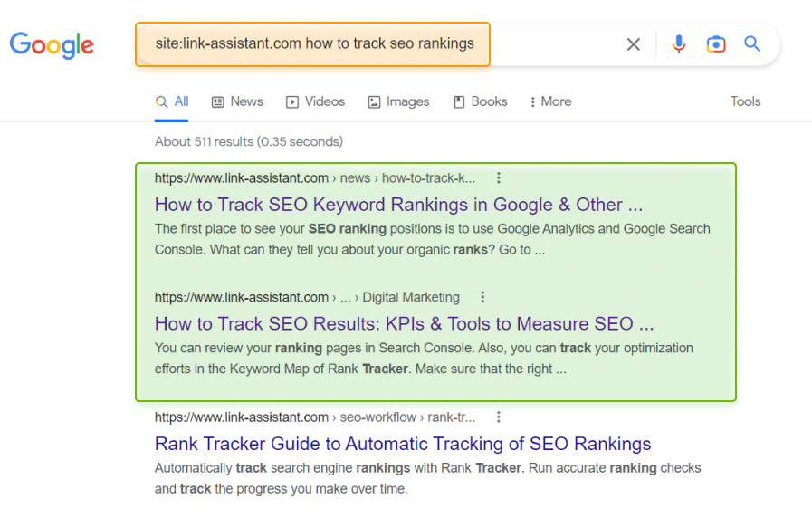Start voice search with the microphone icon

pos(679,44)
